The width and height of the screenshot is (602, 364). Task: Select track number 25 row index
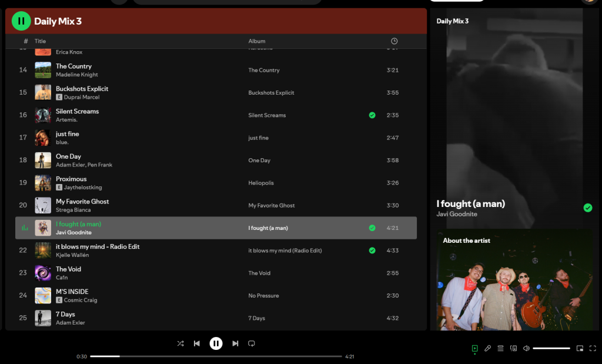23,318
